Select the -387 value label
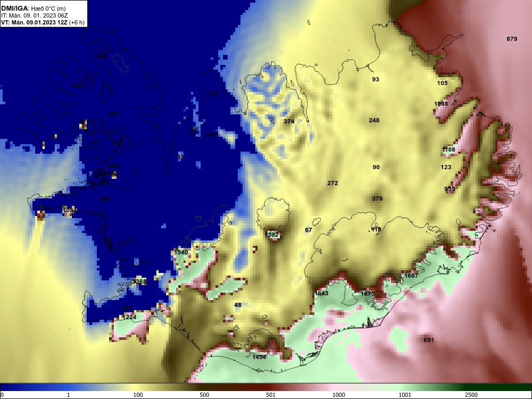Viewport: 532px width, 399px height. coord(113,114)
